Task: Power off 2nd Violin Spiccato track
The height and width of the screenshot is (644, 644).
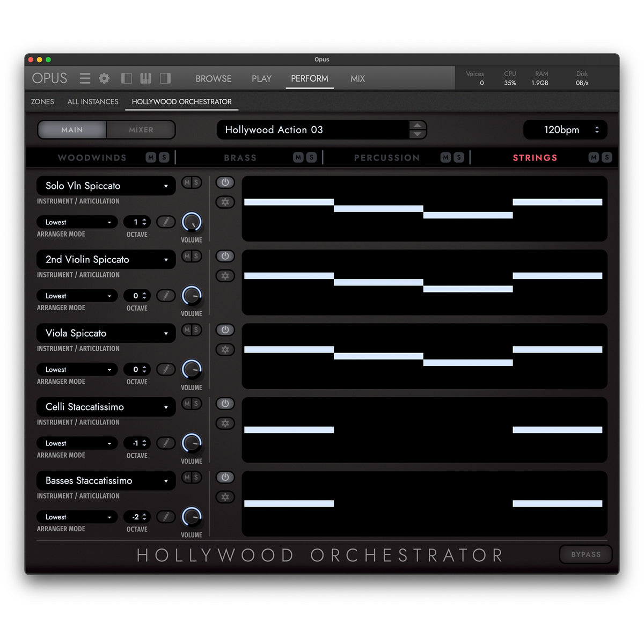Action: [x=225, y=256]
